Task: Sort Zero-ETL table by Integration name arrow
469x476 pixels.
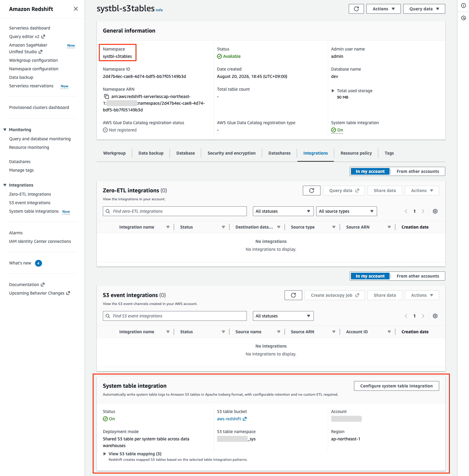Action: tap(168, 227)
